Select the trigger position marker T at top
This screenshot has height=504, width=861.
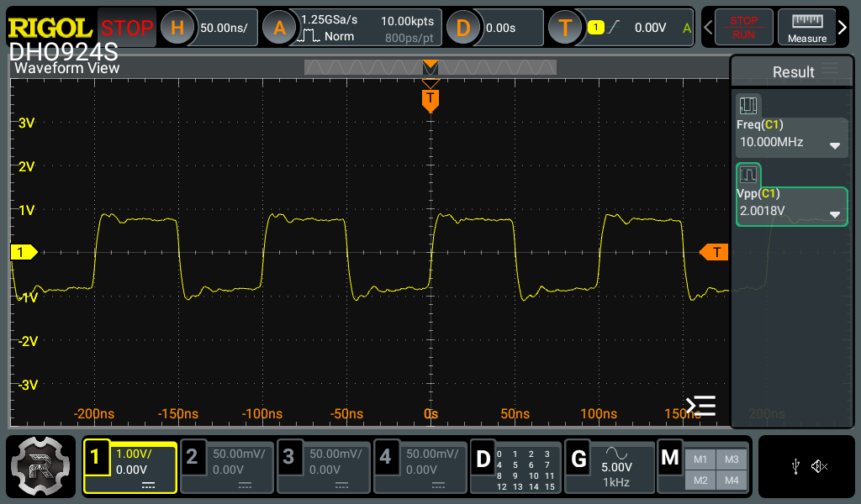point(430,100)
